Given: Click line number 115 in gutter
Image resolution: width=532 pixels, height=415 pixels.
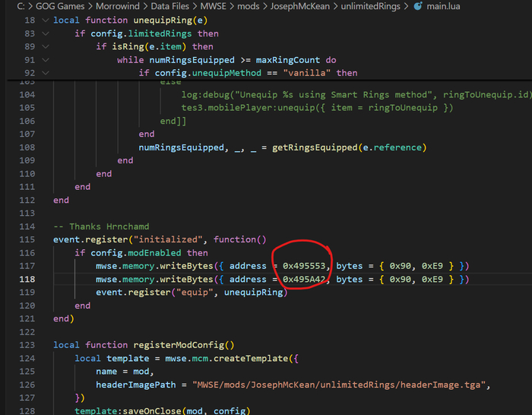Looking at the screenshot, I should (28, 239).
